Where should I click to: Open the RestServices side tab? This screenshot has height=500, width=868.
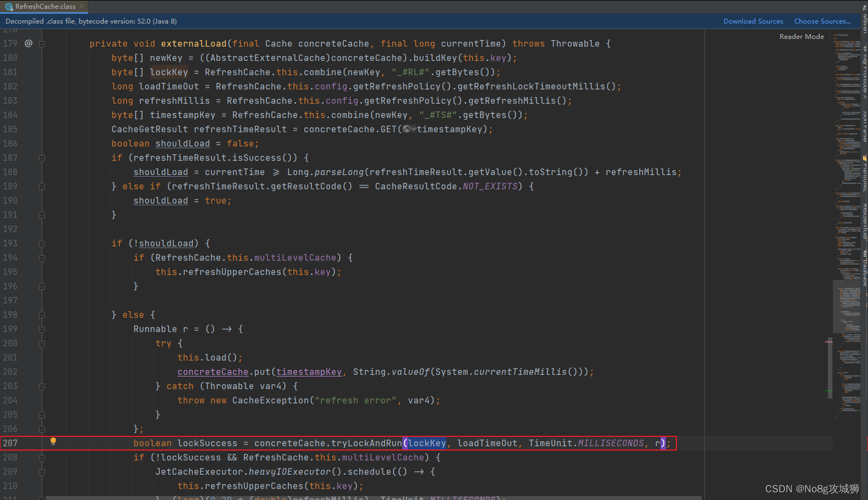(x=864, y=222)
